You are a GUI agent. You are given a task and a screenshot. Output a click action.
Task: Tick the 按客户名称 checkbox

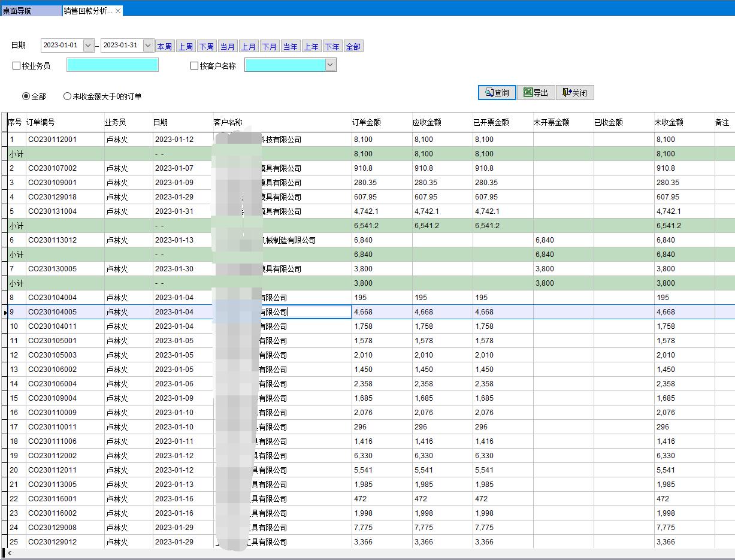[194, 66]
